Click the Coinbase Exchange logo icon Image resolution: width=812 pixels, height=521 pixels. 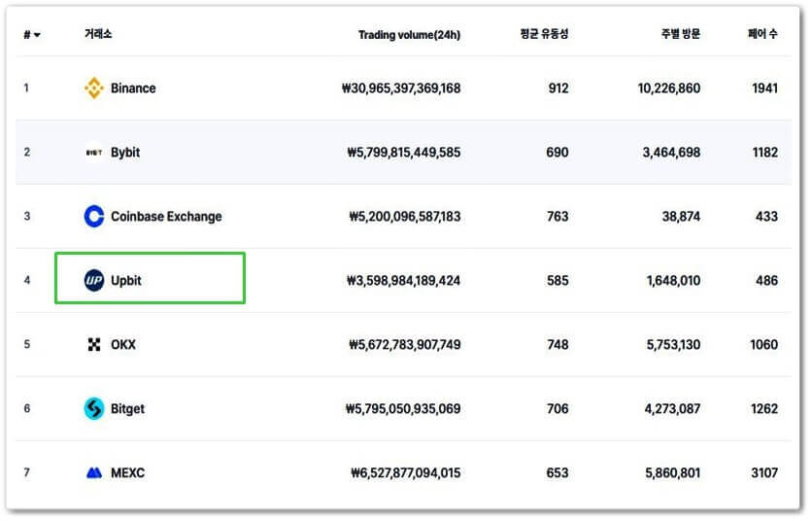(x=94, y=217)
